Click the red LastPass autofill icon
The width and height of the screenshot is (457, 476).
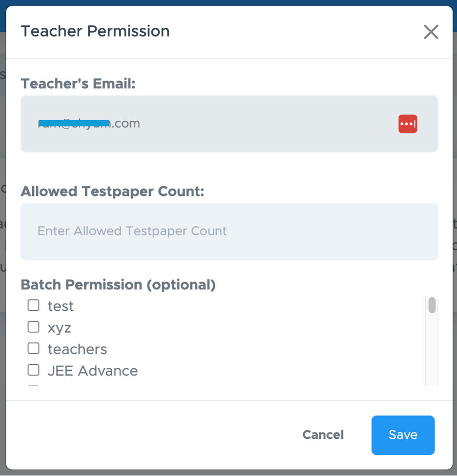click(x=407, y=124)
